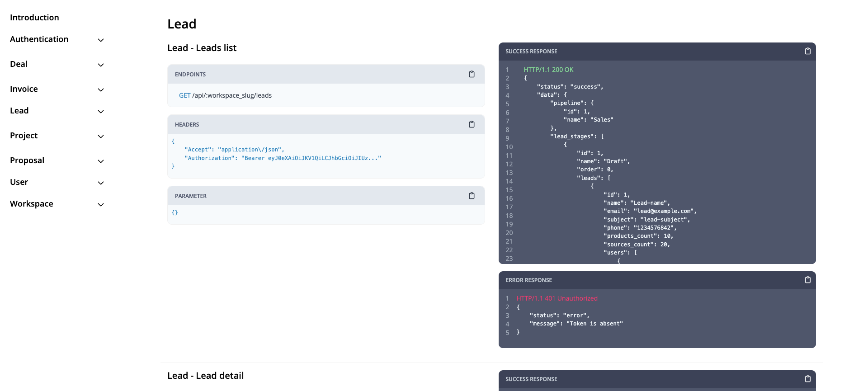Image resolution: width=868 pixels, height=391 pixels.
Task: Copy the Parameter block content
Action: [472, 196]
